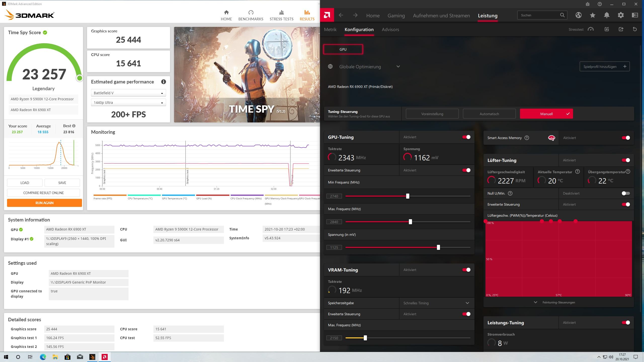Open RESULTS tab in 3DMark
Screen dimensions: 644x362
point(307,15)
